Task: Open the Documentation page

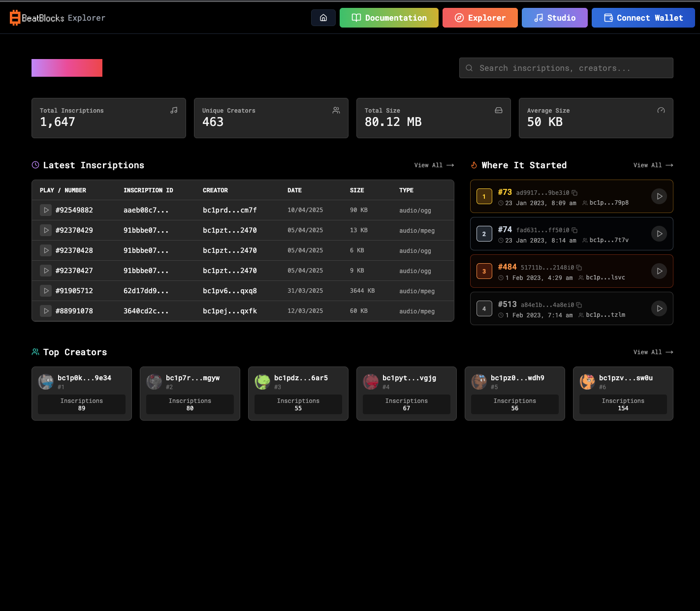Action: pos(389,18)
